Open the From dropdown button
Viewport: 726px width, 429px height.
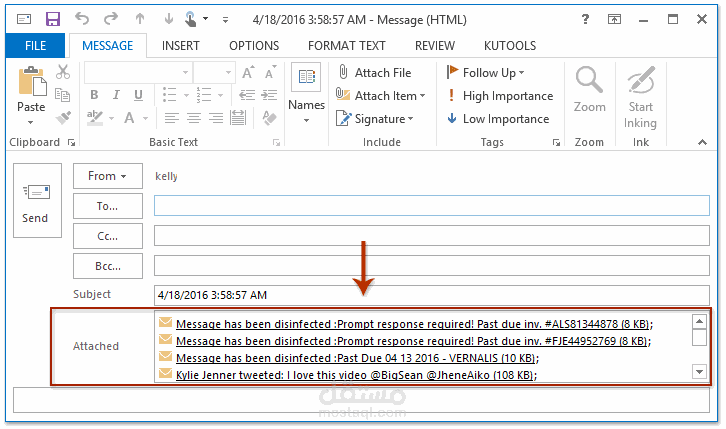click(108, 176)
